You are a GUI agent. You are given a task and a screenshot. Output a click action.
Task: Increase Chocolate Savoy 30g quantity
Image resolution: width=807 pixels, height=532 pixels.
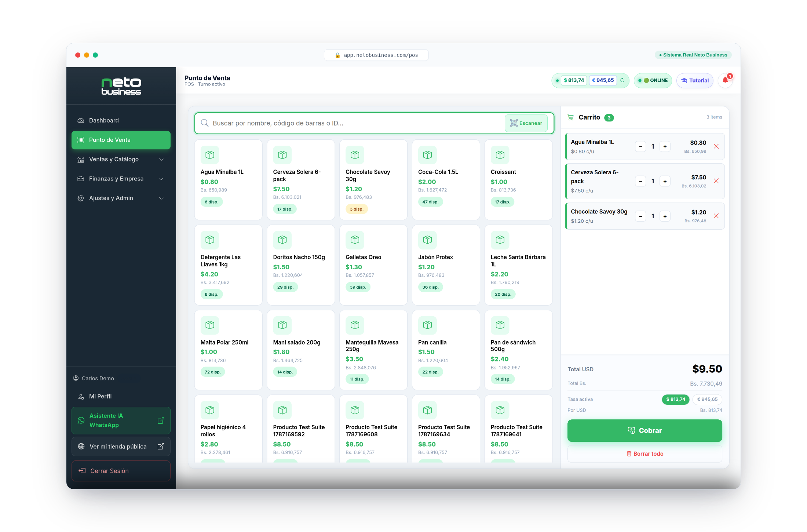pos(665,216)
